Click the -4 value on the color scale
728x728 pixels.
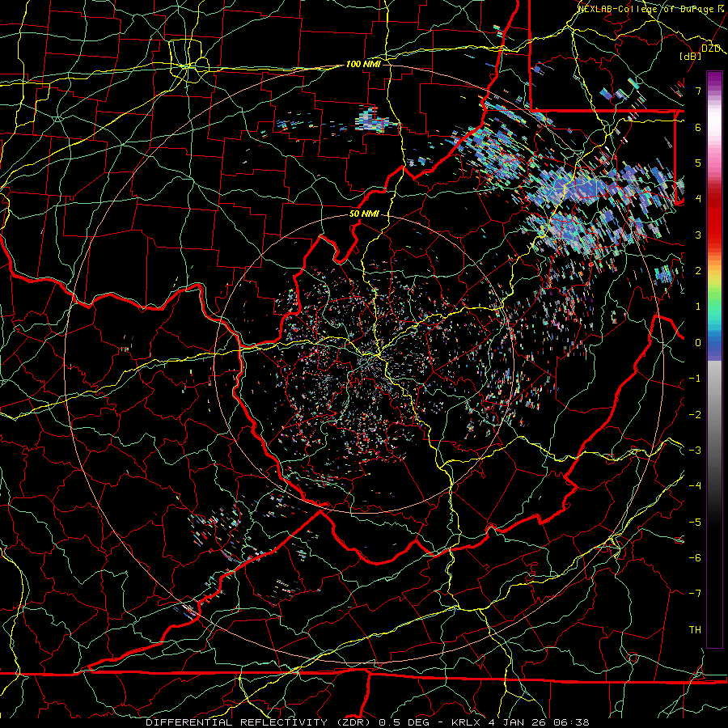click(x=695, y=486)
